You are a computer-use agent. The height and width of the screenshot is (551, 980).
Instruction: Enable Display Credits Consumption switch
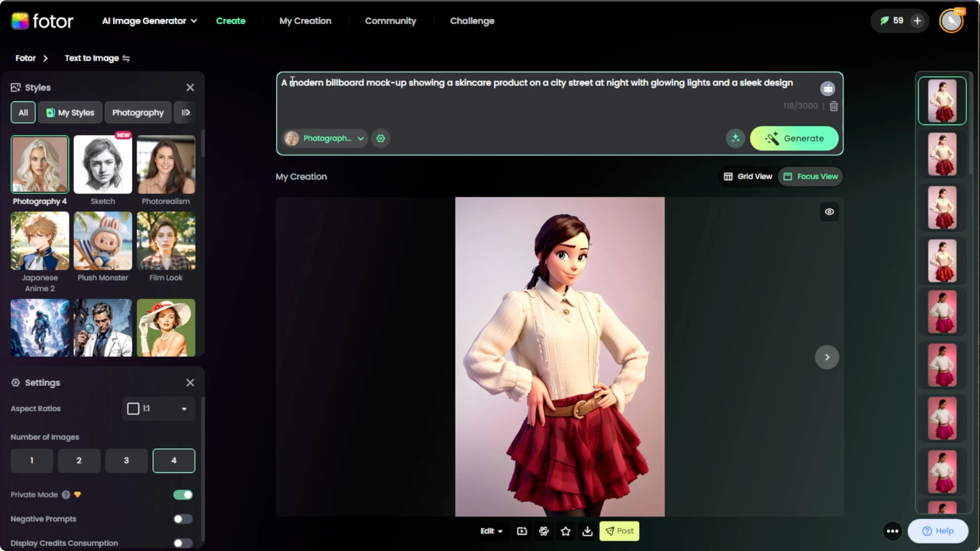click(x=183, y=543)
